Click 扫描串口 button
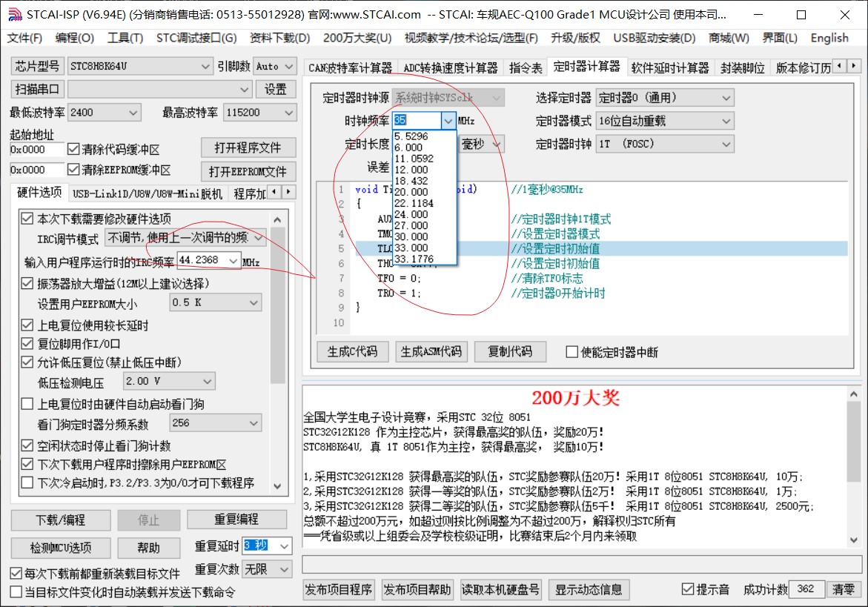 (38, 89)
